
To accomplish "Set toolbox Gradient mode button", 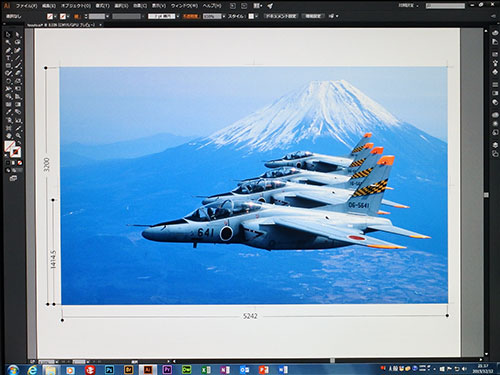I will [14, 163].
